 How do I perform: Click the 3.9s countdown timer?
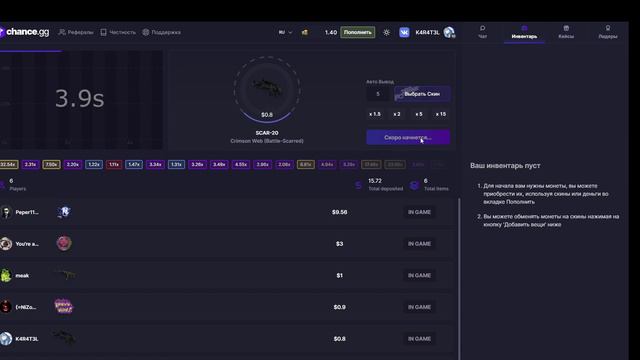coord(80,98)
